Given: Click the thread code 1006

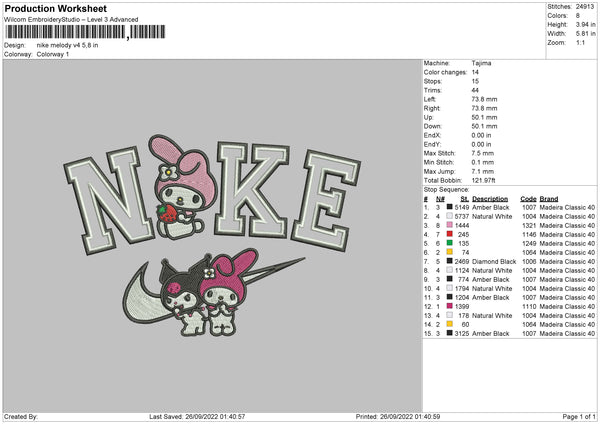Looking at the screenshot, I should 529,261.
